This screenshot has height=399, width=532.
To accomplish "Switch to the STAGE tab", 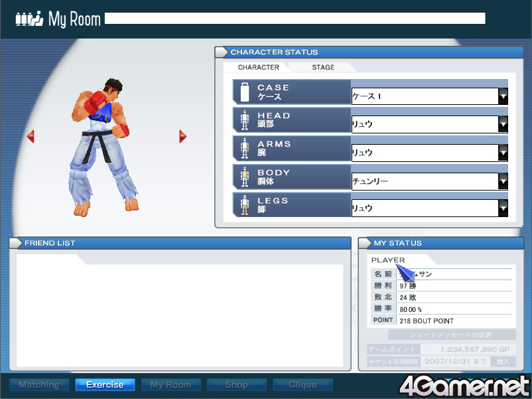I will (x=323, y=67).
